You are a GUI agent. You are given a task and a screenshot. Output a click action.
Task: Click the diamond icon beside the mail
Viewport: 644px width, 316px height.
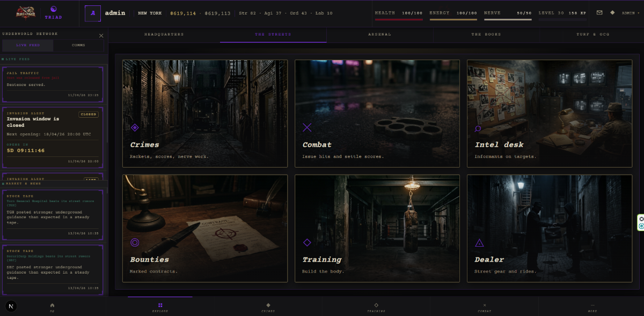[612, 13]
